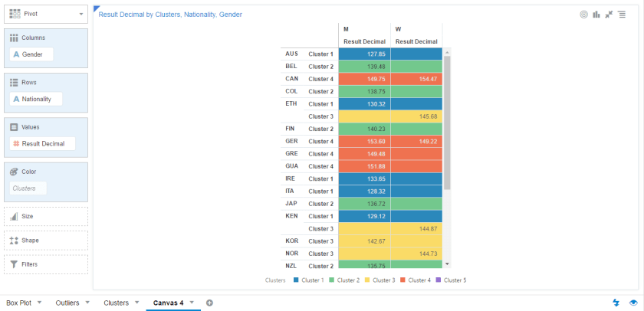Viewport: 644px width, 311px height.
Task: Open the Canvas 4 tab dropdown arrow
Action: point(192,303)
